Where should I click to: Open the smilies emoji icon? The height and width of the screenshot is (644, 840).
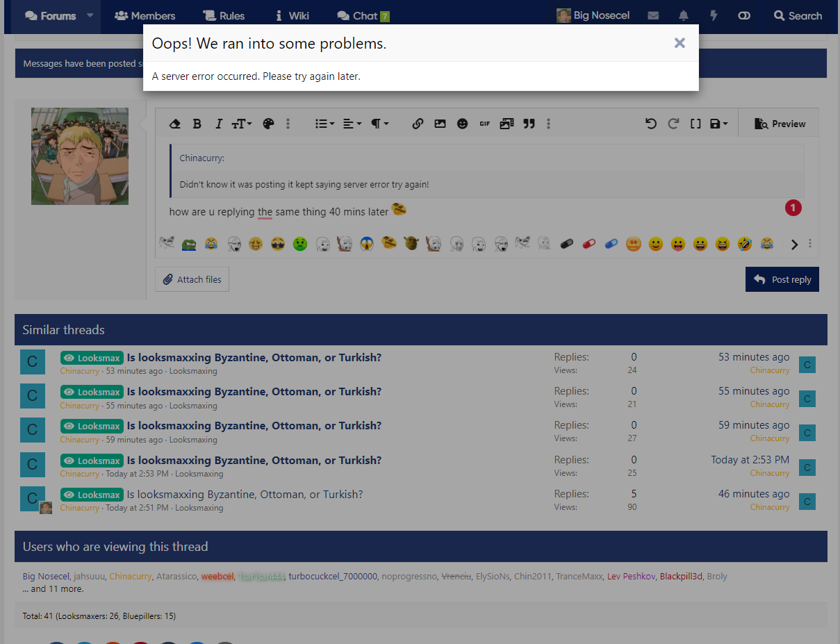pyautogui.click(x=462, y=124)
